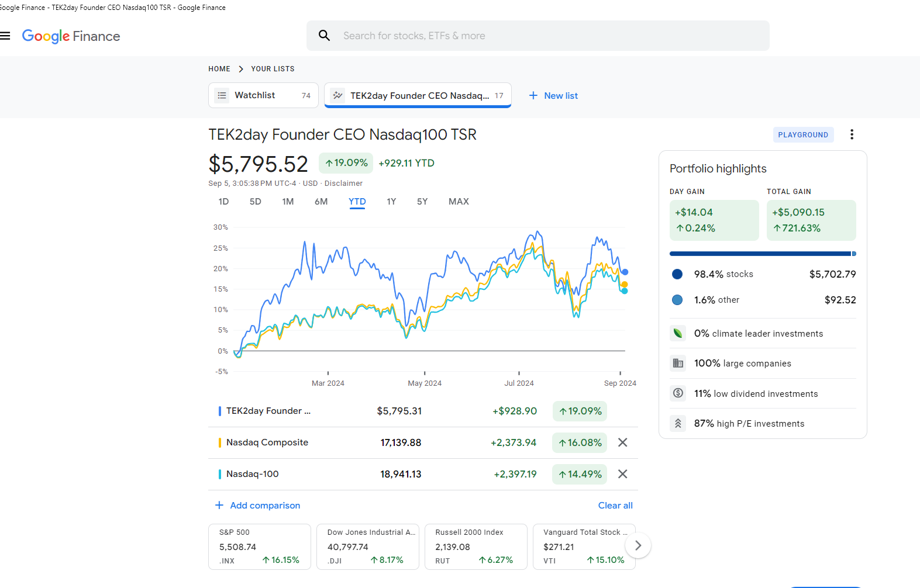Click the PLAYGROUND badge
920x588 pixels.
pyautogui.click(x=803, y=135)
